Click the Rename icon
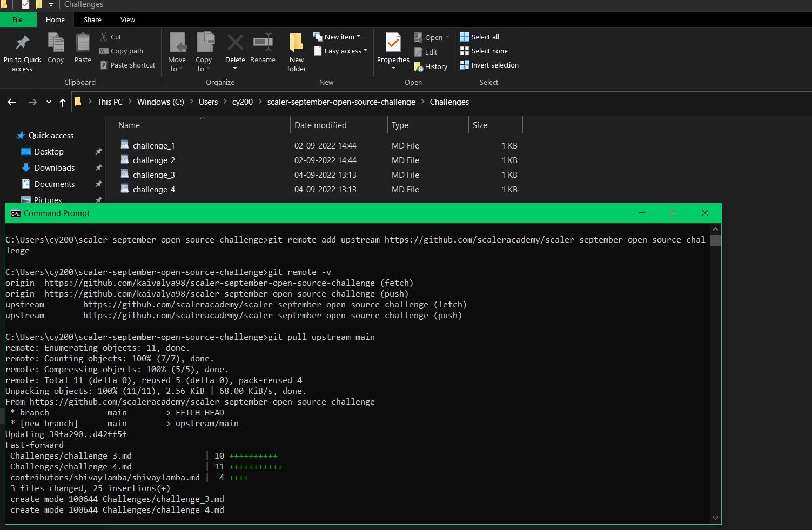Viewport: 812px width, 530px height. point(263,43)
